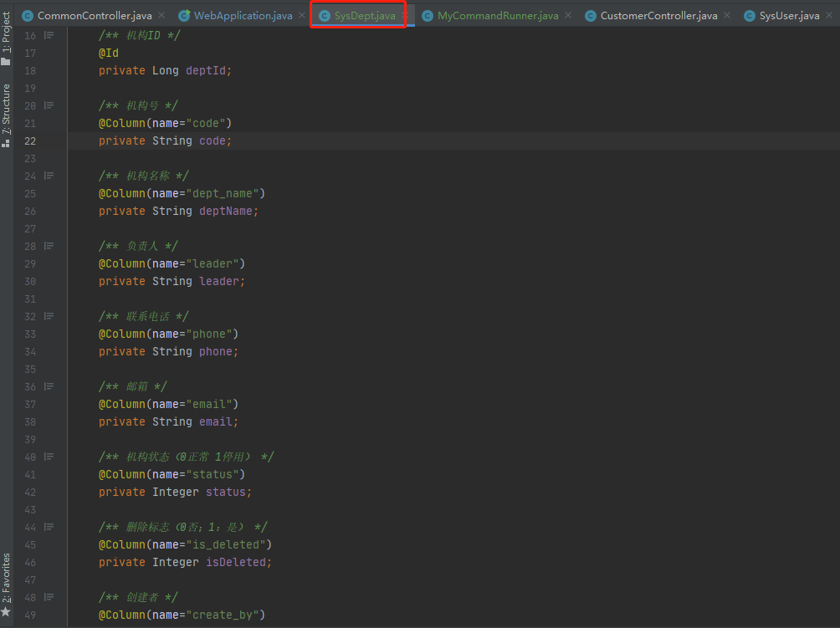Click the runnable class icon on WebApplication.java

click(184, 16)
